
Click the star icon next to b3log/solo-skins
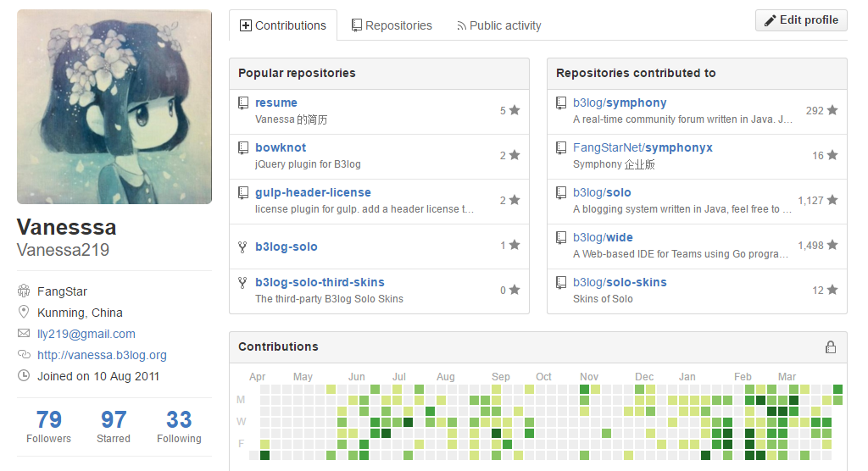832,291
